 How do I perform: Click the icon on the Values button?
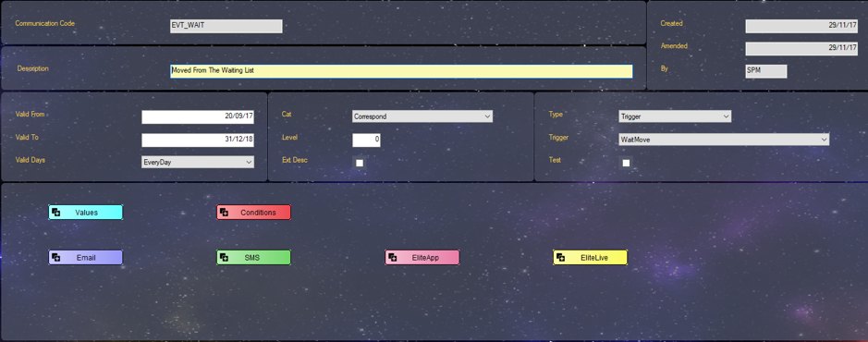55,213
